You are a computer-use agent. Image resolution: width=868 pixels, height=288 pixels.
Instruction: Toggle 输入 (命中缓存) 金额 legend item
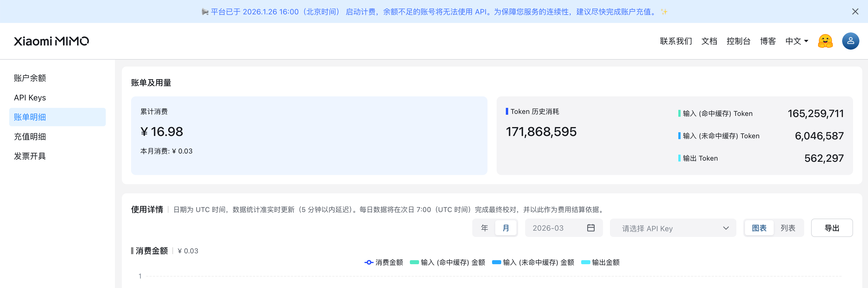tap(447, 262)
